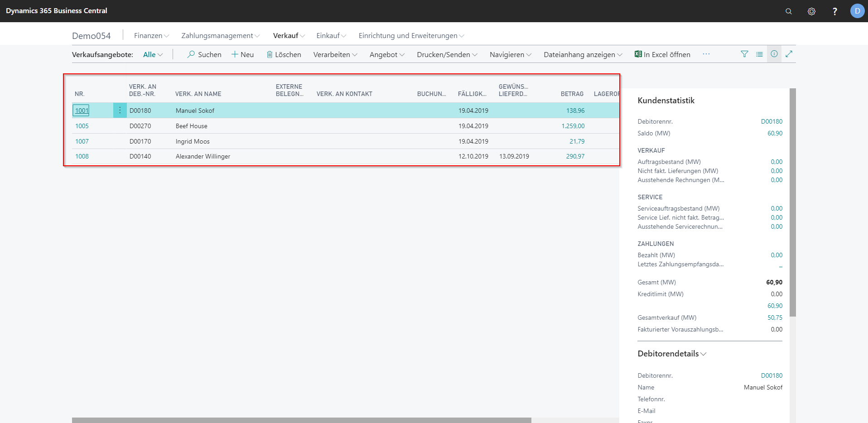
Task: Expand the Drucken/Senden menu
Action: coord(447,54)
